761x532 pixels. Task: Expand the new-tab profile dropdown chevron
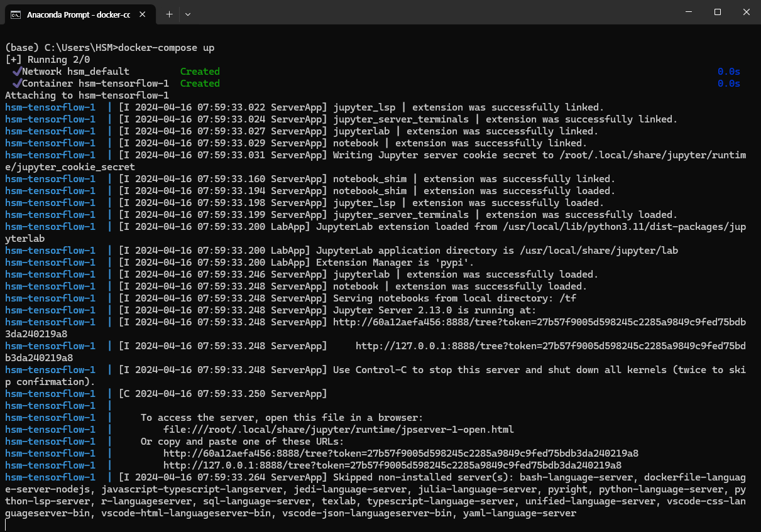click(x=188, y=14)
